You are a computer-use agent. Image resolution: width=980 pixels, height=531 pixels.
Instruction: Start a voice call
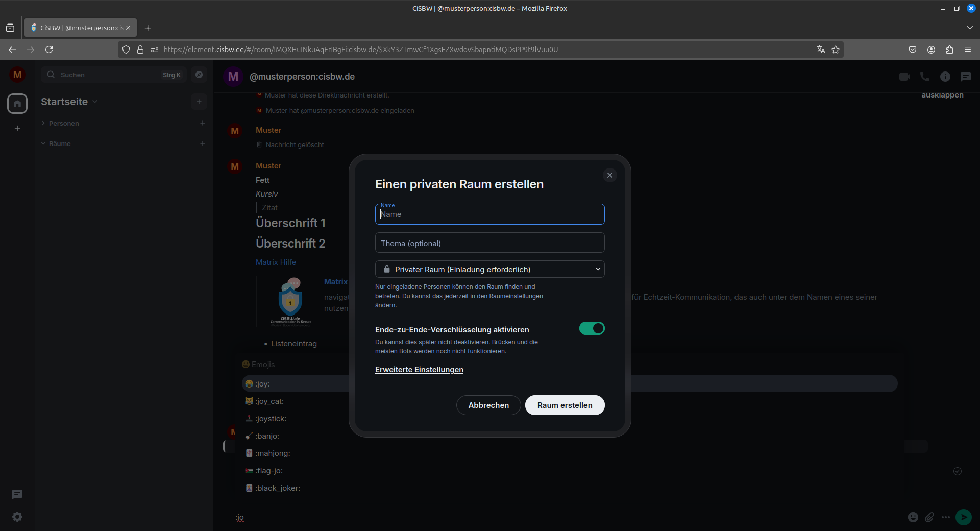[x=924, y=77]
